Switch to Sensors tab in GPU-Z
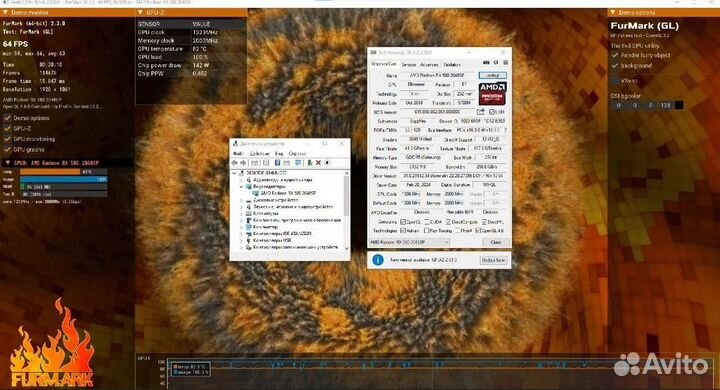 click(x=409, y=65)
